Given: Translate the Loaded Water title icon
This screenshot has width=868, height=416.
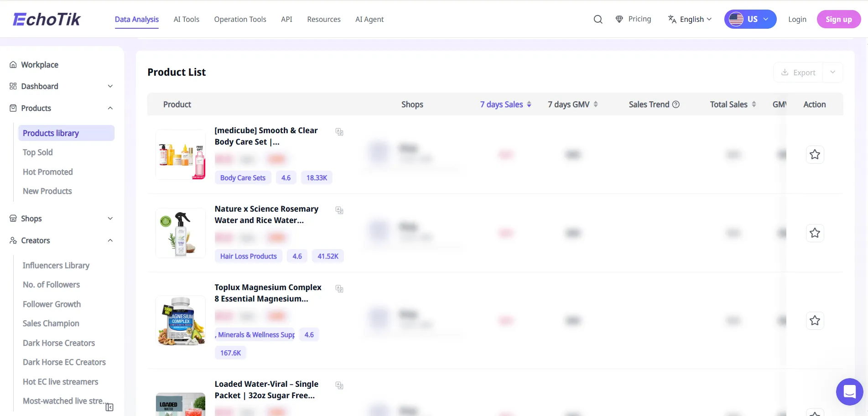Looking at the screenshot, I should click(339, 385).
